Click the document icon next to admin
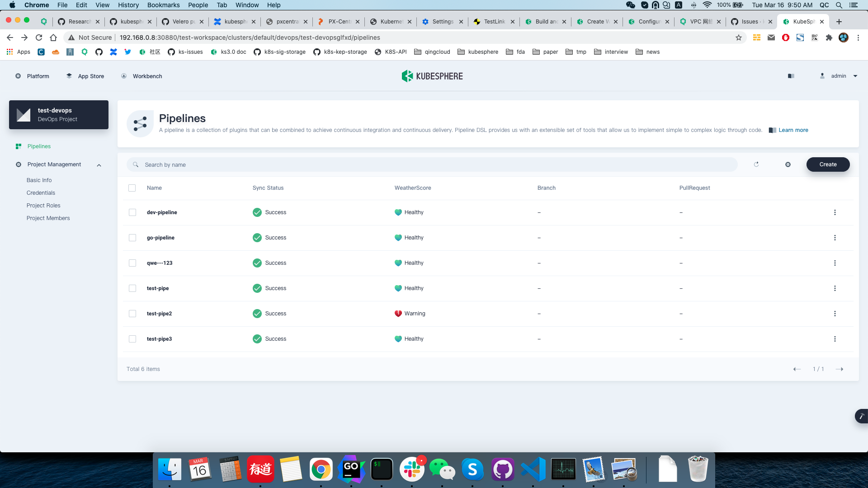 click(791, 76)
